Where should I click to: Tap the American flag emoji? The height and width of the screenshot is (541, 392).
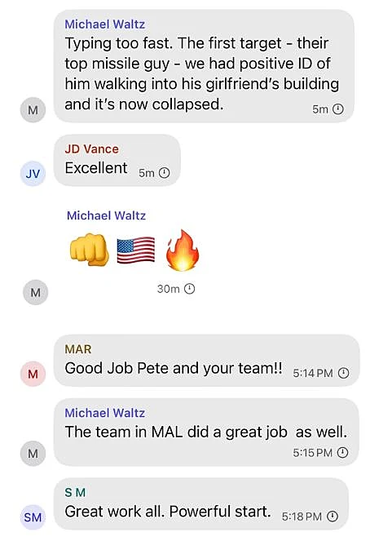[x=136, y=251]
